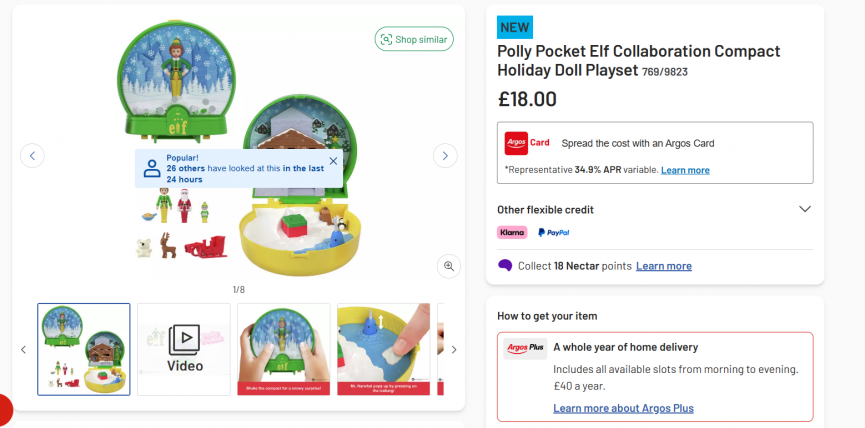The height and width of the screenshot is (428, 865).
Task: Click the PayPal payment logo
Action: coord(553,232)
